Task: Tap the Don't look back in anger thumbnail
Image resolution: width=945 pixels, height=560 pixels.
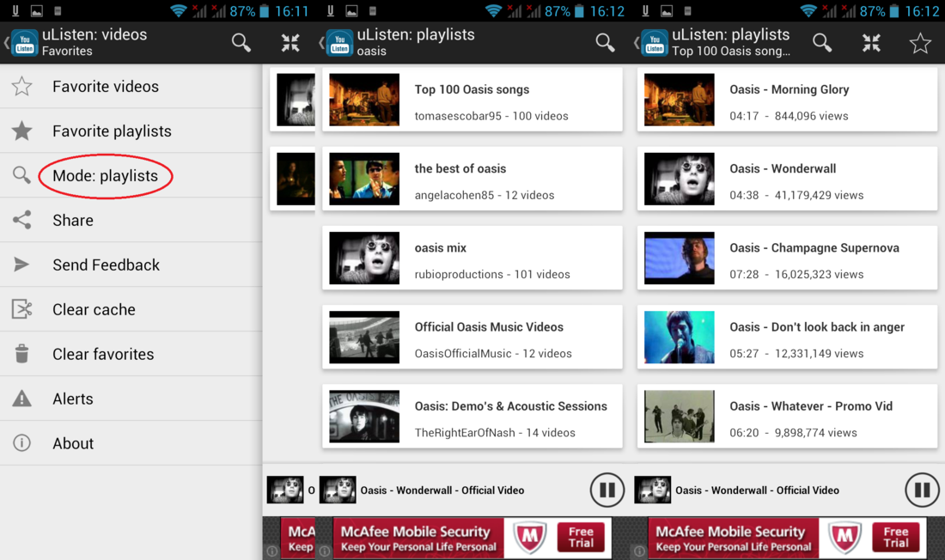Action: tap(680, 337)
